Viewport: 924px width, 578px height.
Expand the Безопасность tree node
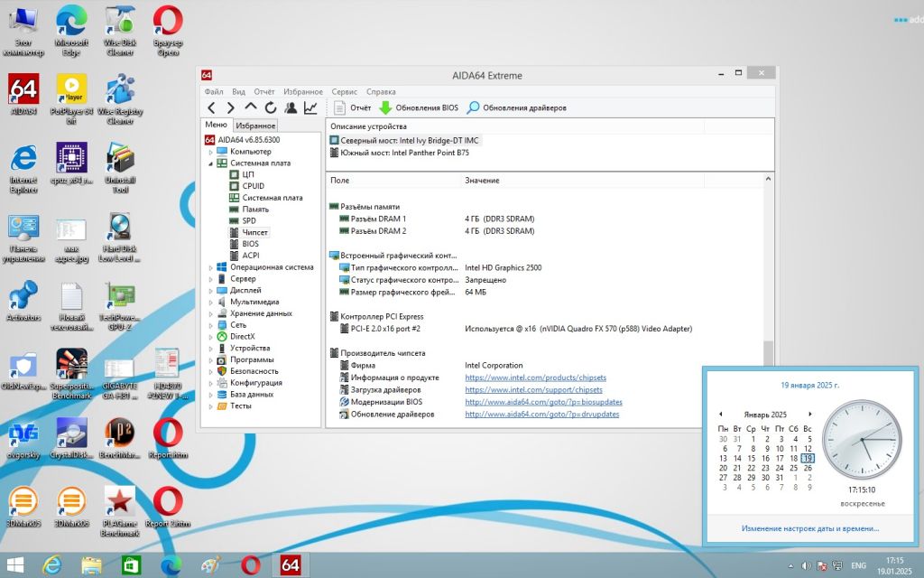click(211, 371)
